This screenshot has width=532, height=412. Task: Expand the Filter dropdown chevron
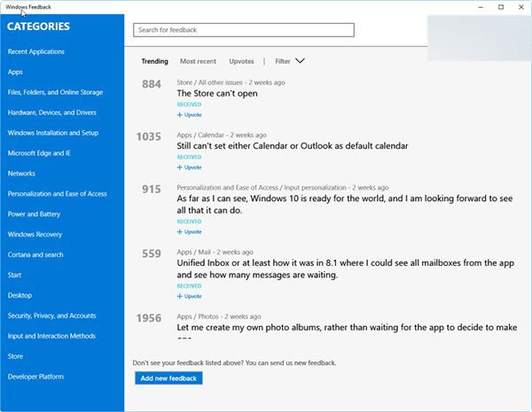coord(300,61)
